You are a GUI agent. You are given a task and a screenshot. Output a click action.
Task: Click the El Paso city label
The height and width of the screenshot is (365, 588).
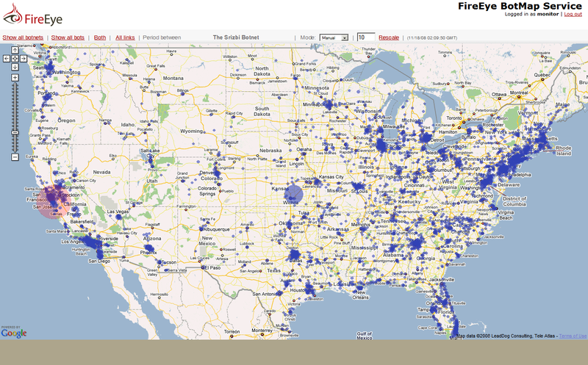pyautogui.click(x=213, y=267)
